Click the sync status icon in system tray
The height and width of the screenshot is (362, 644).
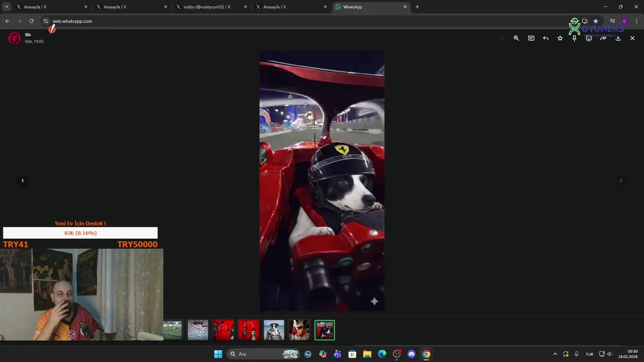click(x=566, y=354)
